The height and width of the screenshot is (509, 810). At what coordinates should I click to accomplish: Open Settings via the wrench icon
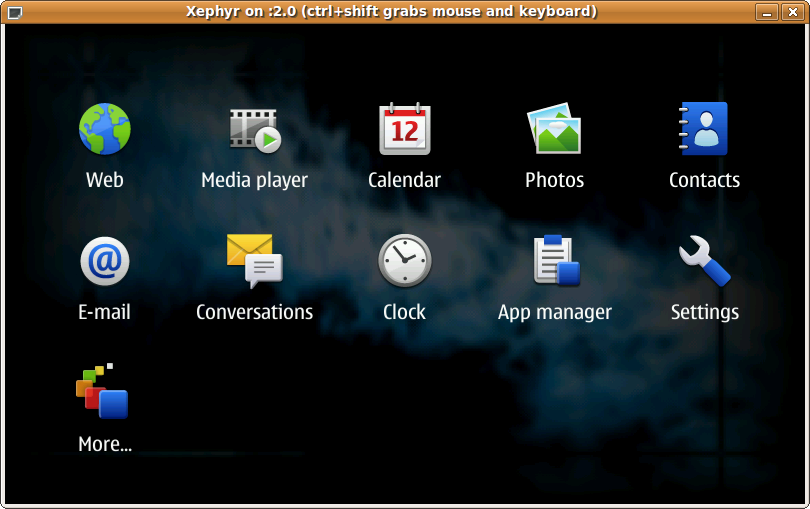click(x=704, y=261)
